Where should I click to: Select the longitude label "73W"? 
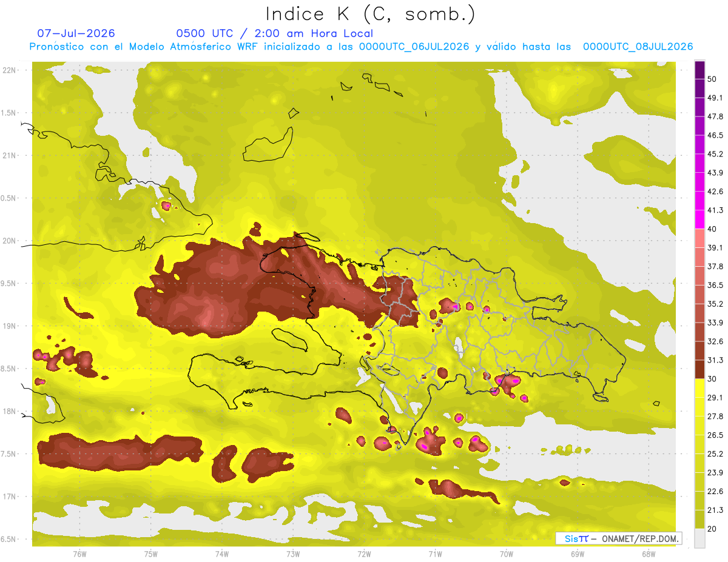pos(293,554)
